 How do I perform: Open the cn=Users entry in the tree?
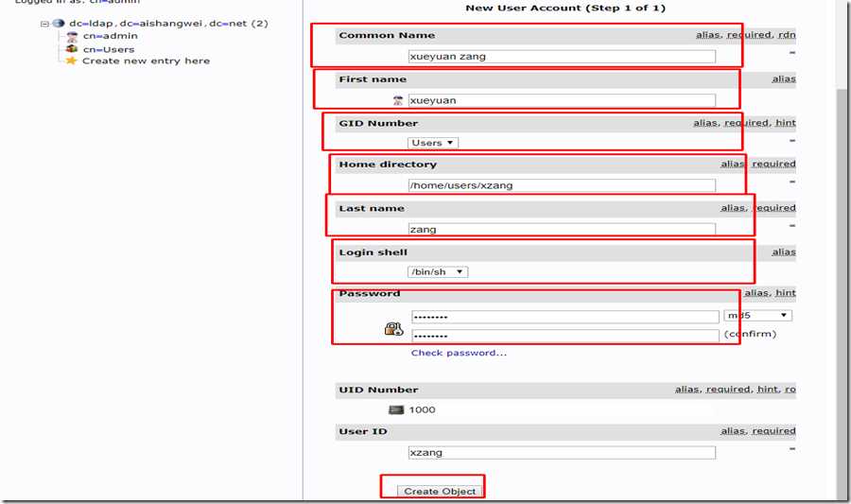[x=109, y=49]
